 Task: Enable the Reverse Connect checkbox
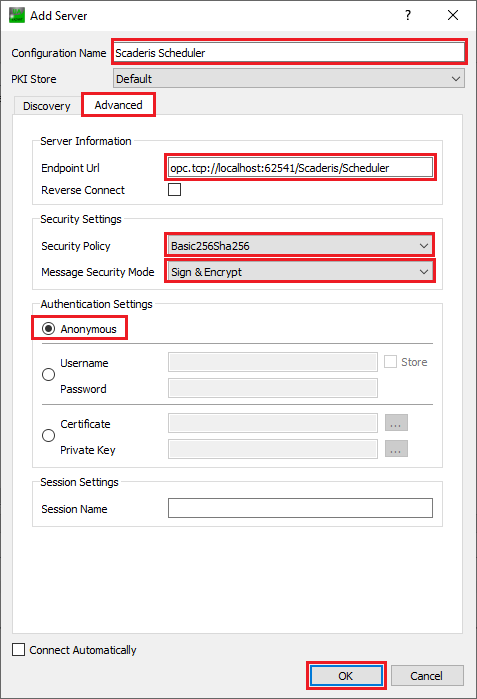pos(174,189)
